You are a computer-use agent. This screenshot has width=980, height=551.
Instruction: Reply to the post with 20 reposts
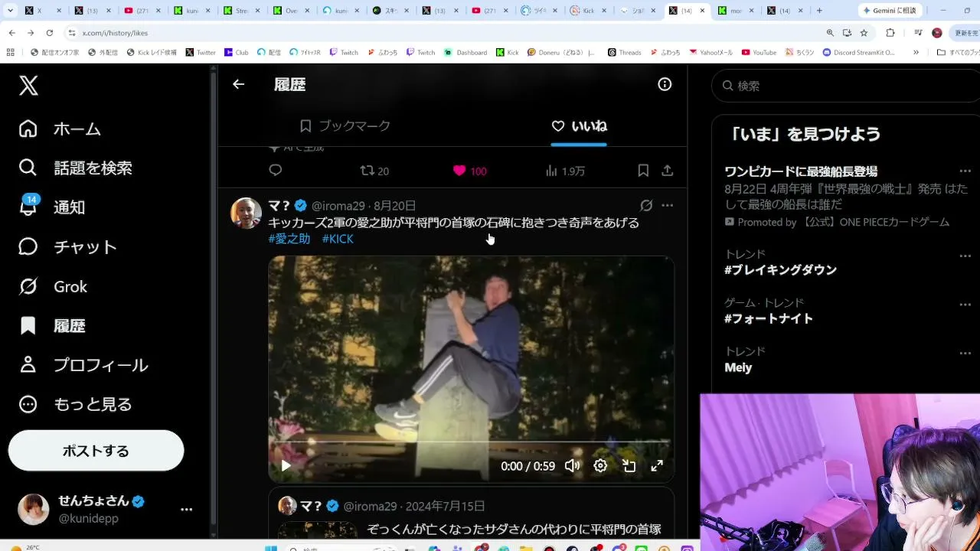[x=276, y=171]
